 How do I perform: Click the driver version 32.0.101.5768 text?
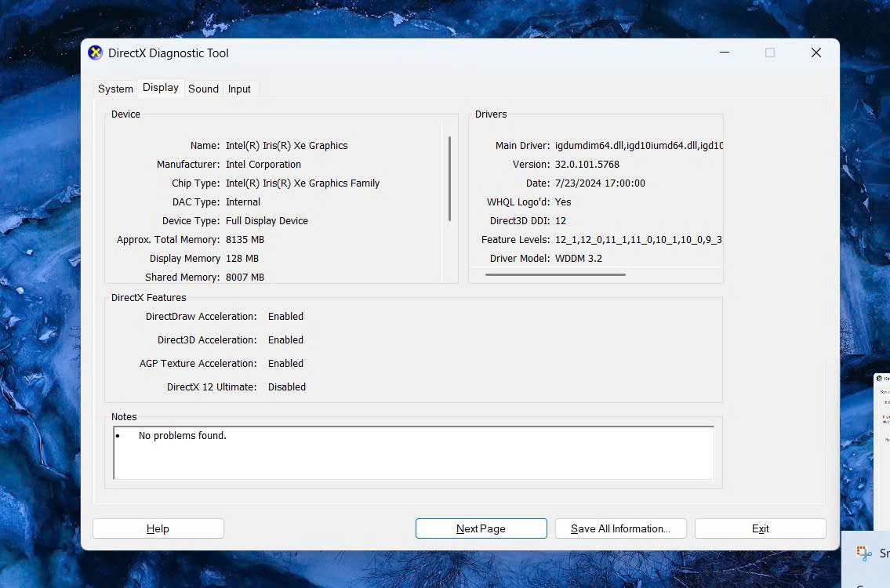pos(587,164)
